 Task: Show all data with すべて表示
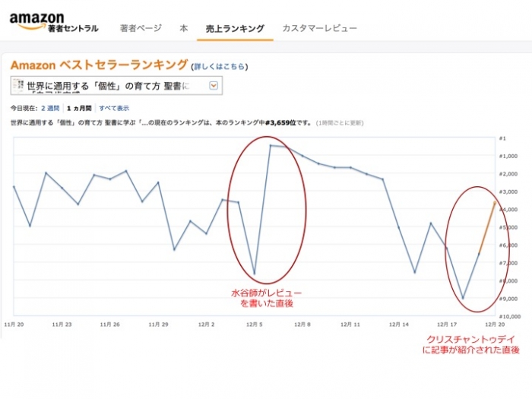coord(114,108)
